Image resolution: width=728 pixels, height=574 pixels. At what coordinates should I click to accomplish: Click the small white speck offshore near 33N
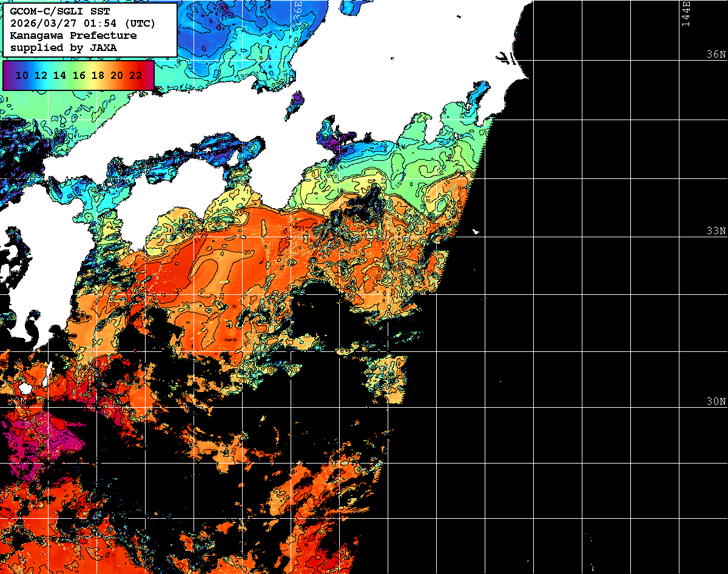click(476, 231)
